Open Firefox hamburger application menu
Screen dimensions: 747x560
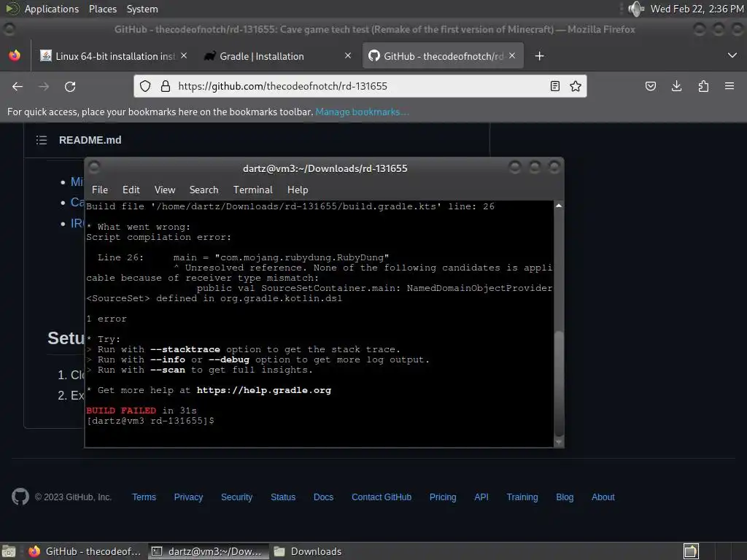729,86
